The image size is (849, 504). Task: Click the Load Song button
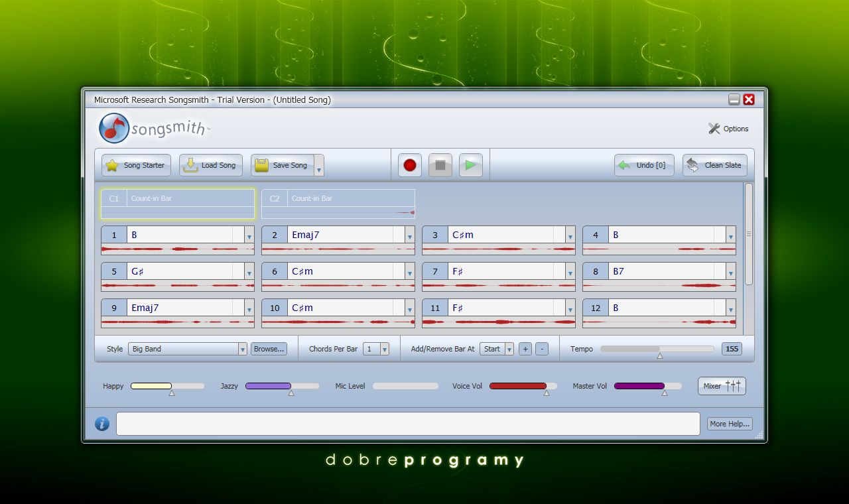pos(211,165)
